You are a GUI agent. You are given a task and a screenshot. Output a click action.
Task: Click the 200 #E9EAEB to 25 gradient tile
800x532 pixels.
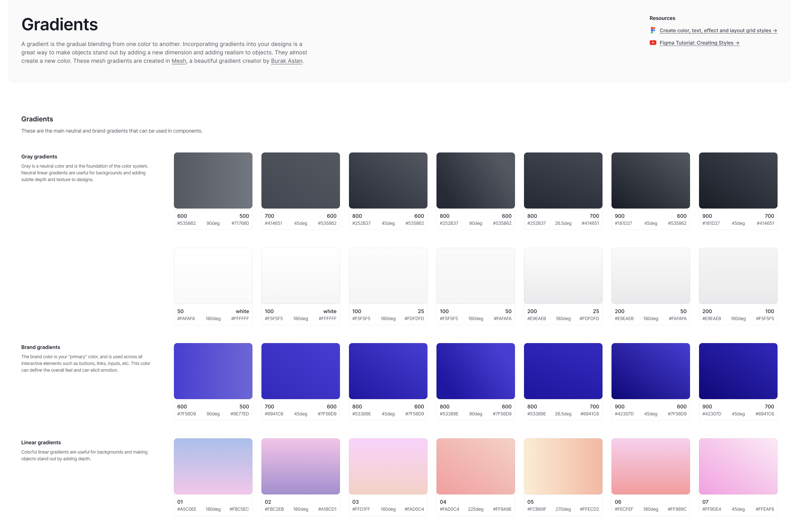coord(563,276)
